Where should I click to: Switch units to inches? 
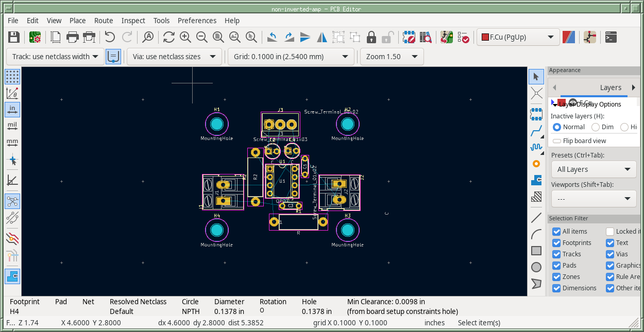click(x=12, y=110)
